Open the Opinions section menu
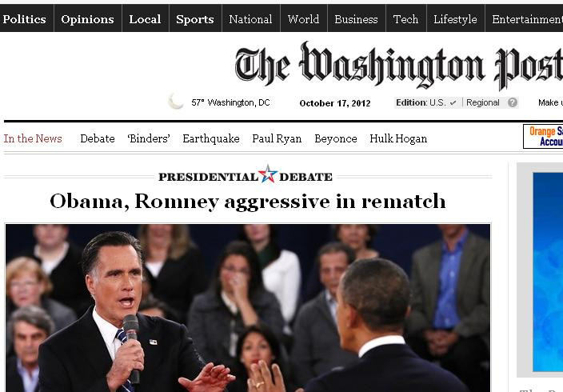 88,19
